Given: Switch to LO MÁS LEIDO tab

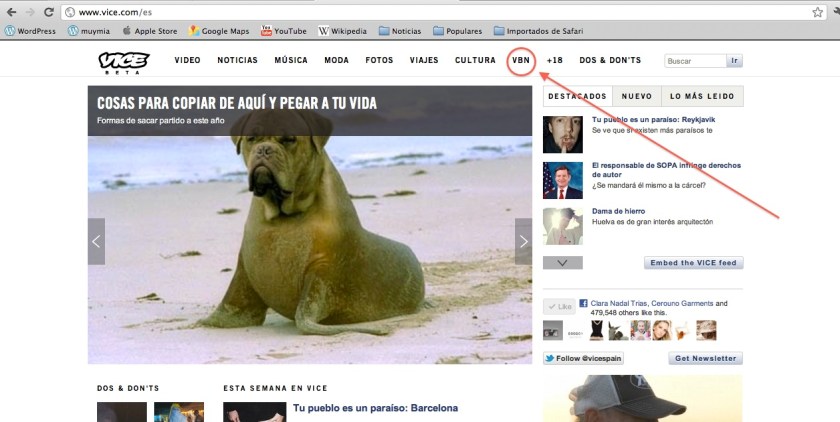Looking at the screenshot, I should pyautogui.click(x=702, y=96).
